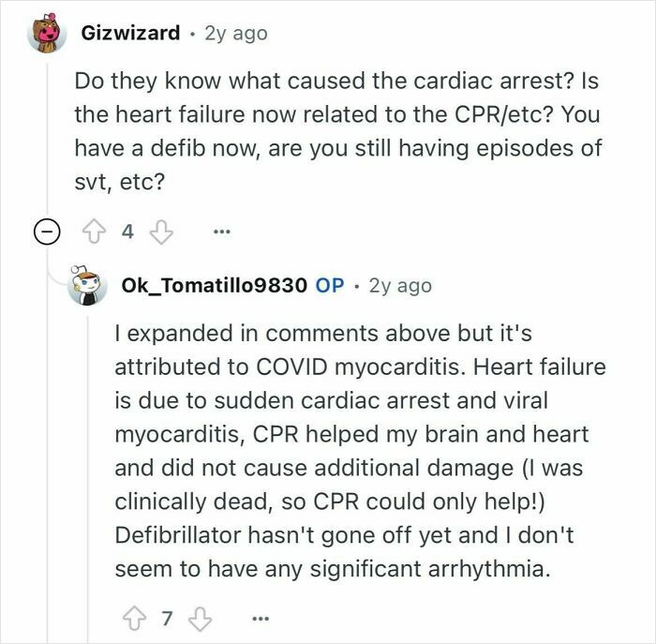Image resolution: width=656 pixels, height=644 pixels.
Task: Click the COVID myocarditis reply text
Action: pos(360,451)
